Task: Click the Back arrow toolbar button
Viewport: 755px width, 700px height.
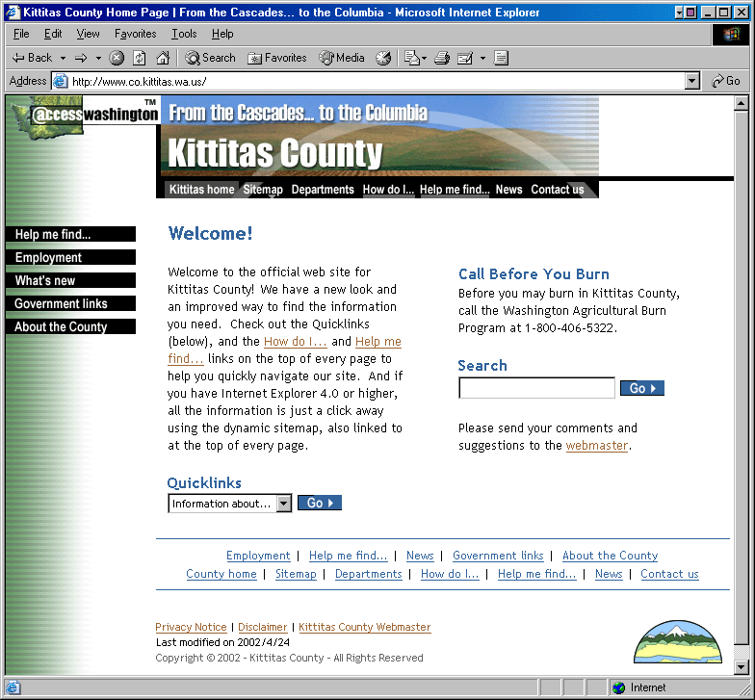Action: click(32, 58)
